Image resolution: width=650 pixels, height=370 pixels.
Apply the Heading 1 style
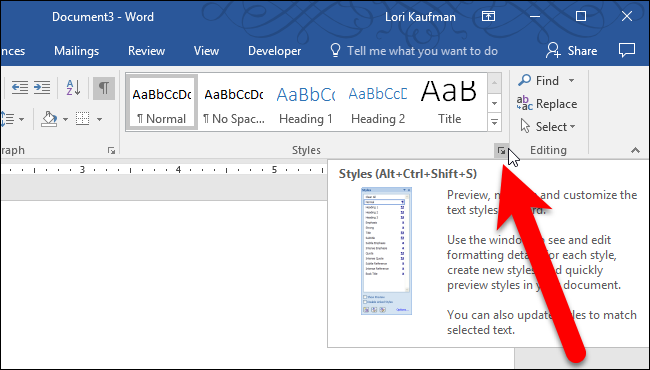[x=306, y=102]
